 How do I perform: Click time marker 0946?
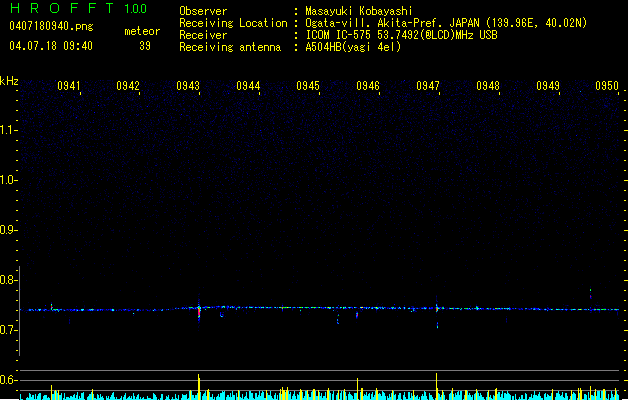point(368,86)
